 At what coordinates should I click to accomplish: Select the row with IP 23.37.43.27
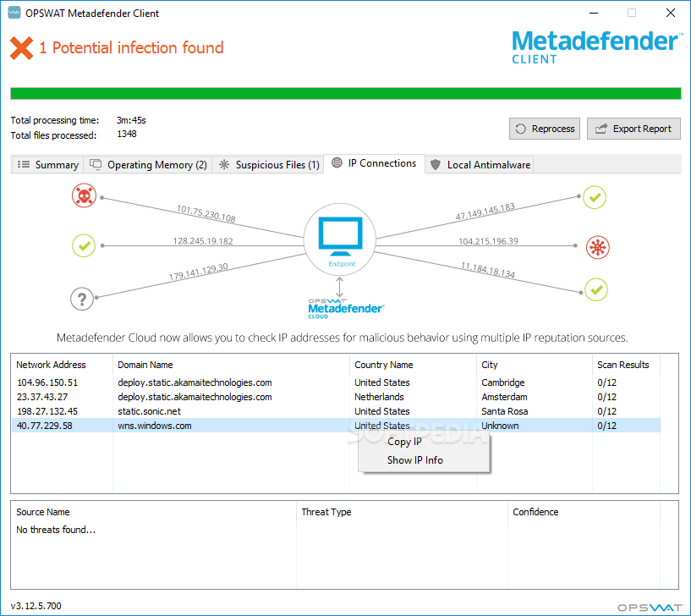tap(336, 397)
